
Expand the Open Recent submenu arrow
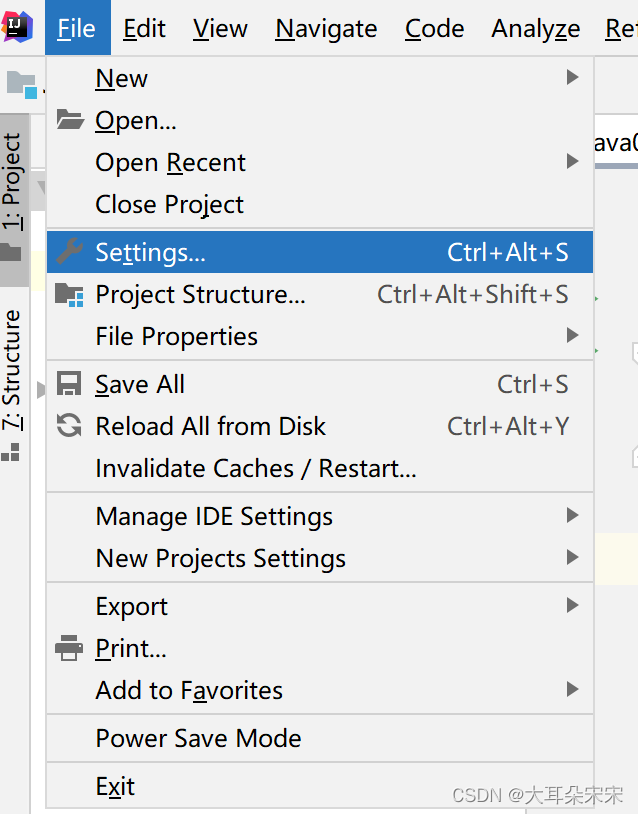(572, 162)
